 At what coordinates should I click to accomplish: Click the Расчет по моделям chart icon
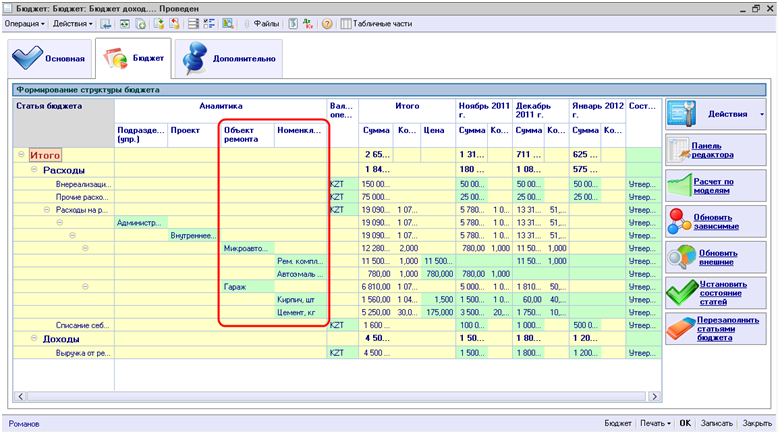[679, 184]
